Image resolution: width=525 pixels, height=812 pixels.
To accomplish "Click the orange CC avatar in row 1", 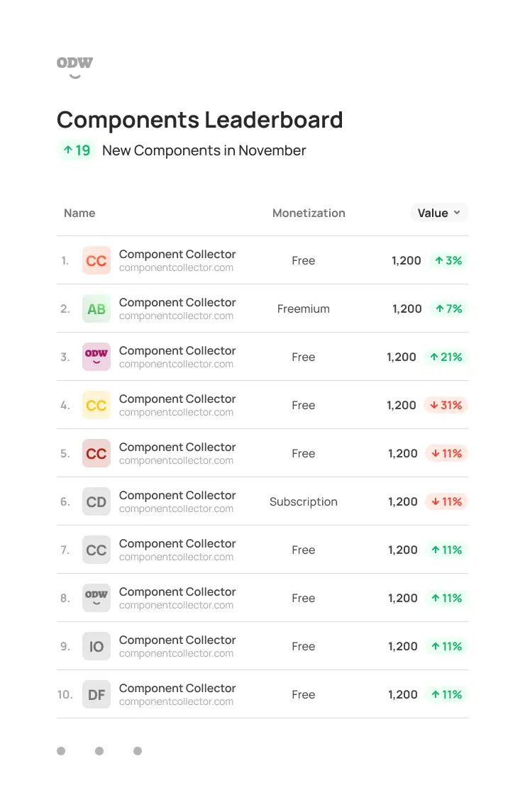I will coord(96,260).
